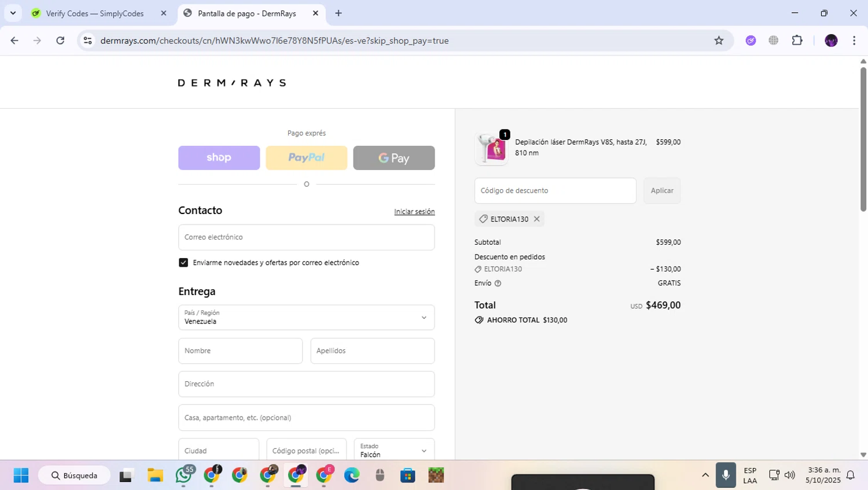
Task: Uncheck Enviarme novedades y ofertas checkbox
Action: click(x=183, y=263)
